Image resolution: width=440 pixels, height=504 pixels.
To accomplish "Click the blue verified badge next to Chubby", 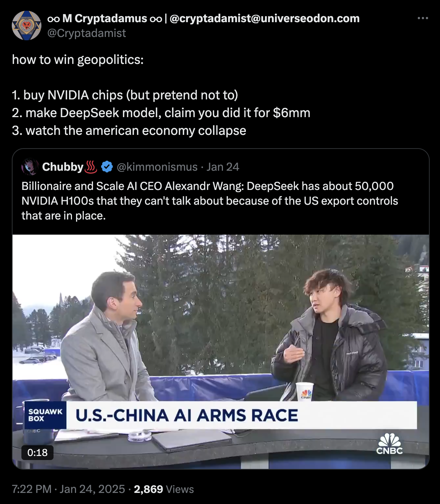I will (x=107, y=167).
